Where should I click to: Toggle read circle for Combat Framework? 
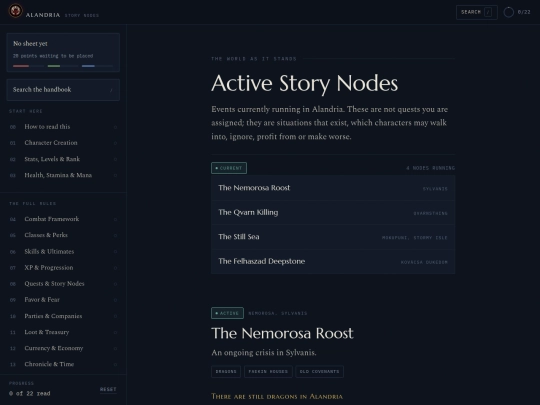click(115, 219)
